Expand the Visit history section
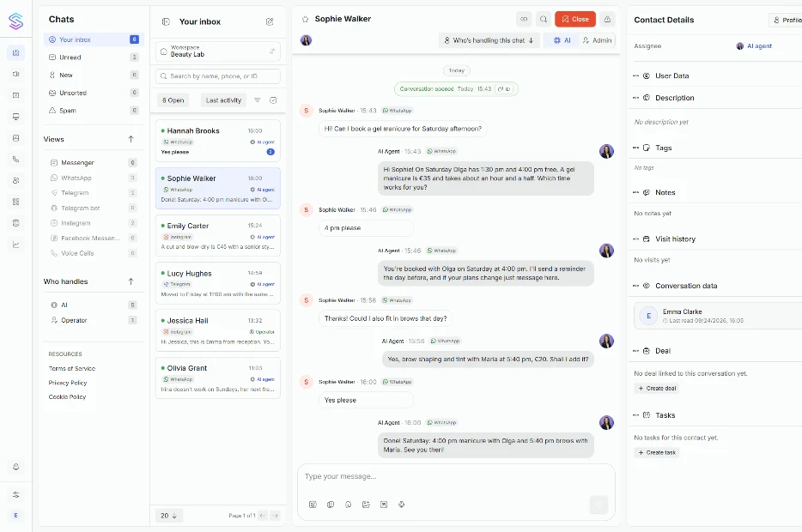Image resolution: width=802 pixels, height=532 pixels. click(675, 239)
